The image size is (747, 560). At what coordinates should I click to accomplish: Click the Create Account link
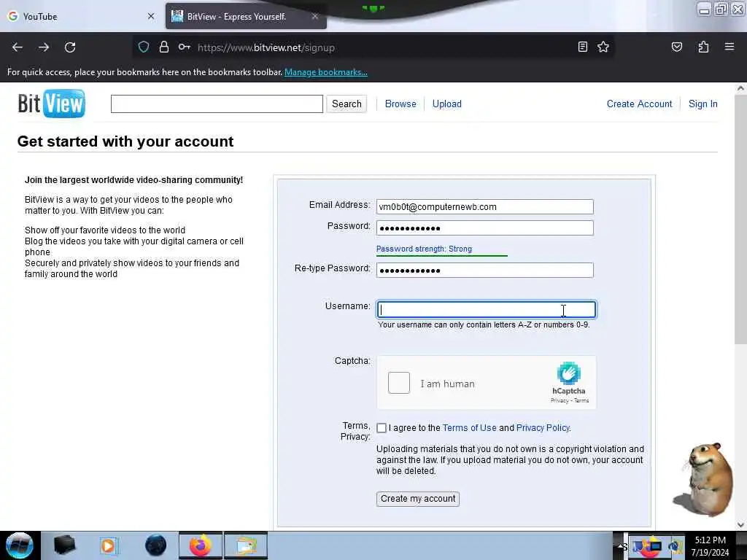point(639,104)
